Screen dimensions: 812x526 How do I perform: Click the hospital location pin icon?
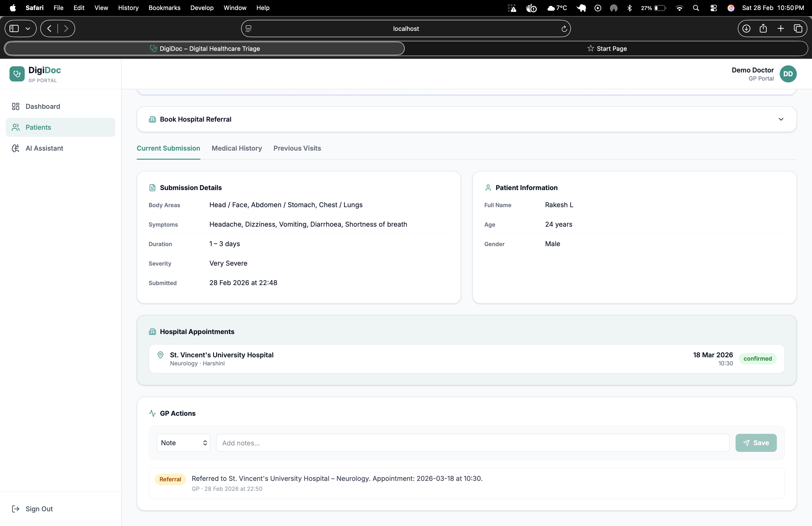(160, 355)
